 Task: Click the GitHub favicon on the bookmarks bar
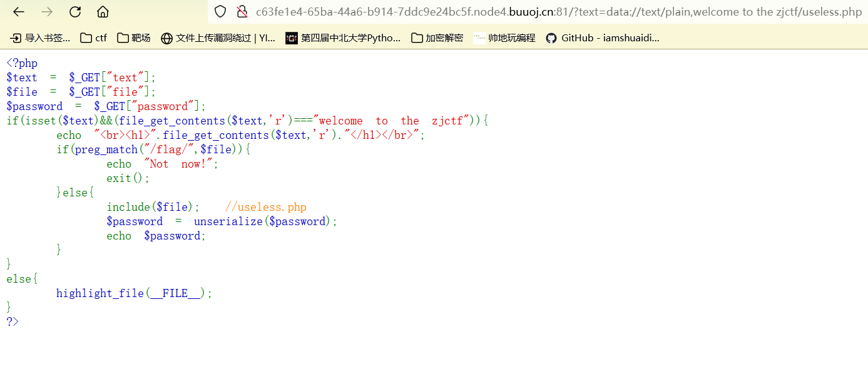click(551, 38)
